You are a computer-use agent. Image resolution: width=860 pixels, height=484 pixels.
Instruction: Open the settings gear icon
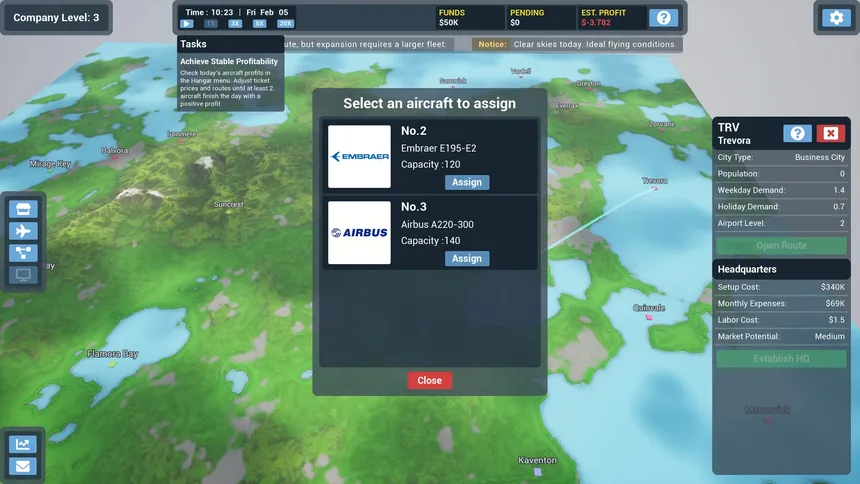point(836,18)
